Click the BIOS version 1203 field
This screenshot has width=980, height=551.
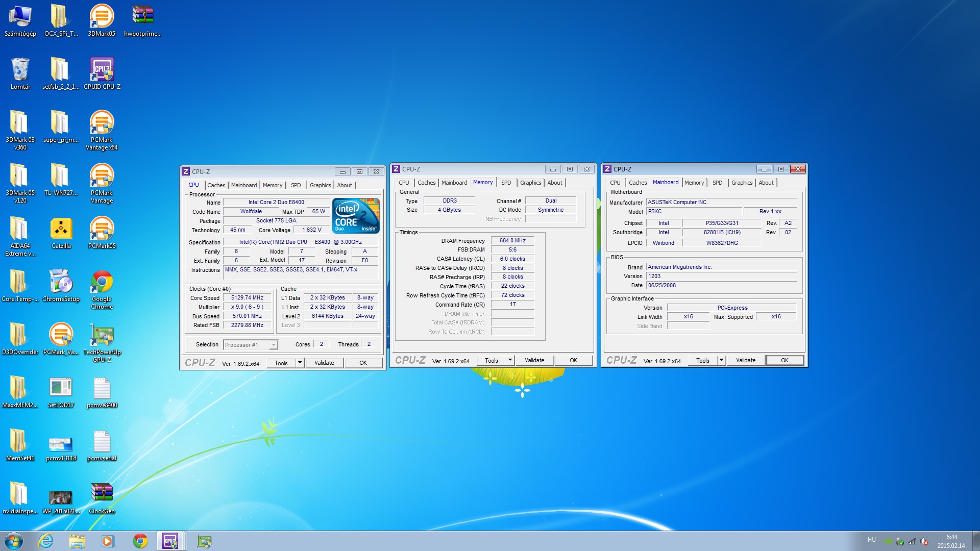click(721, 276)
